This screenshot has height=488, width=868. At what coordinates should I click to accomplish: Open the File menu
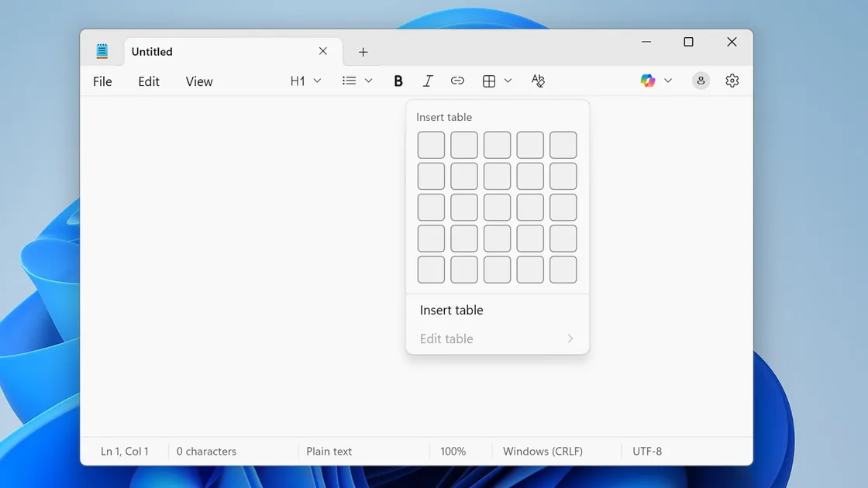pyautogui.click(x=102, y=81)
